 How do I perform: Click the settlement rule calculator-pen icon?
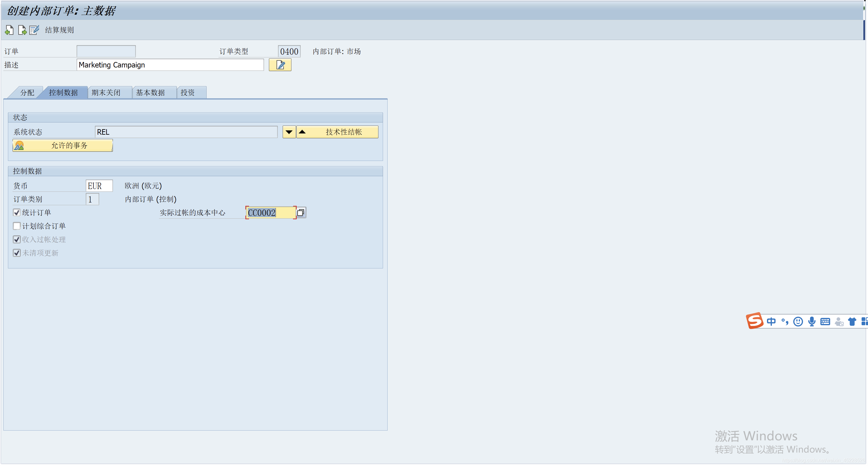tap(34, 30)
